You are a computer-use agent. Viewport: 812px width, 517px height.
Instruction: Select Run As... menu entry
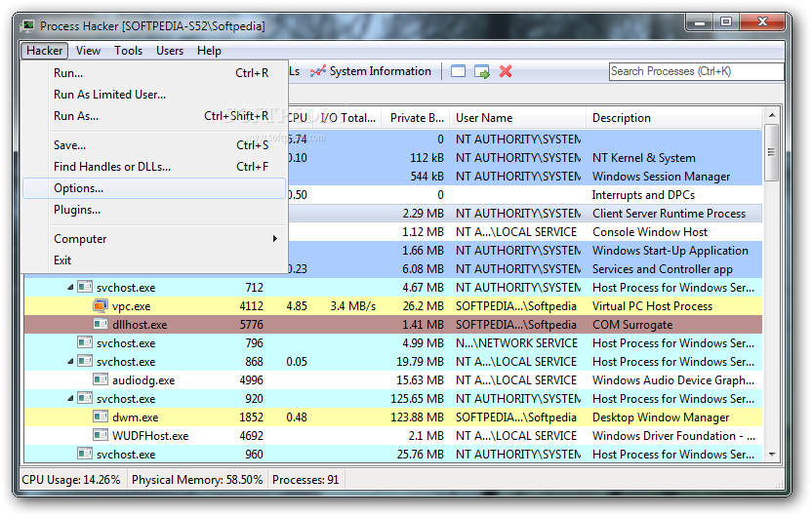tap(154, 116)
